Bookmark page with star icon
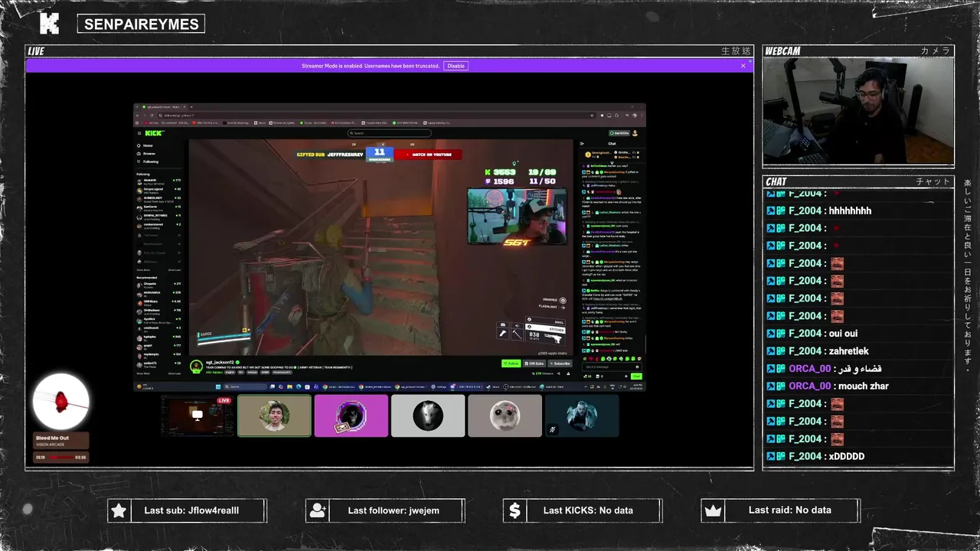The height and width of the screenshot is (551, 980). click(x=592, y=116)
